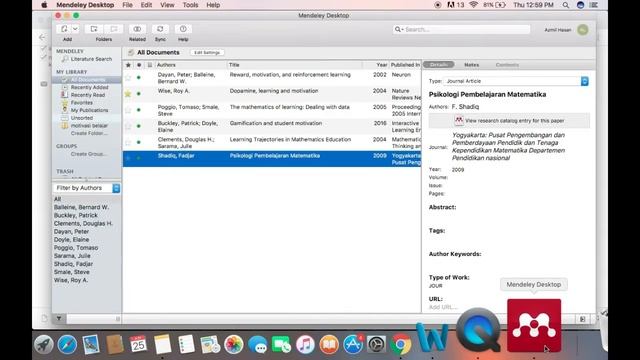
Task: Toggle read status dot for Poggio, Tomaso row
Action: pyautogui.click(x=139, y=110)
